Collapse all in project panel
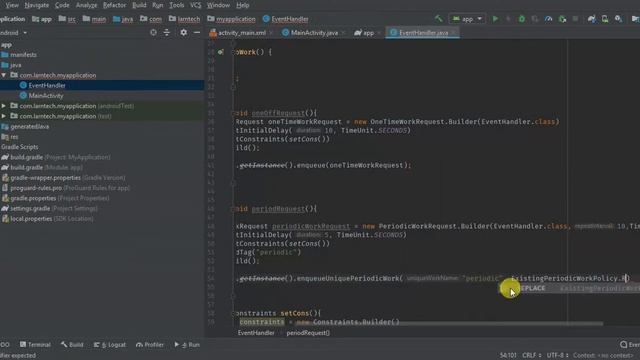640x360 pixels. [x=167, y=32]
